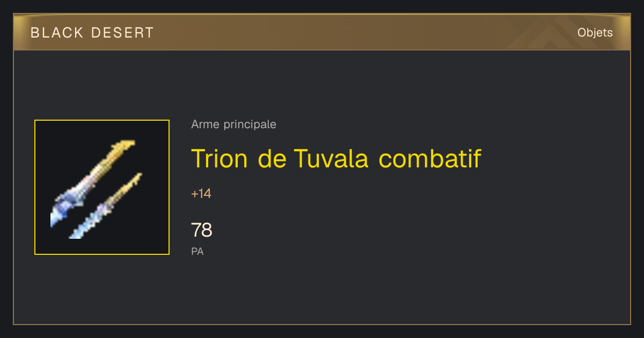Click the golden header bar background
Viewport: 644px width, 338px height.
pos(322,33)
